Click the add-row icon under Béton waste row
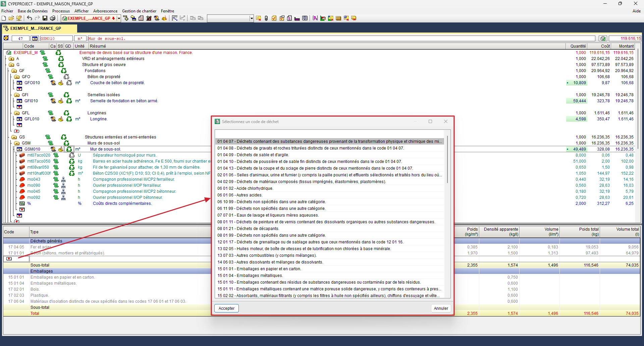 point(9,259)
